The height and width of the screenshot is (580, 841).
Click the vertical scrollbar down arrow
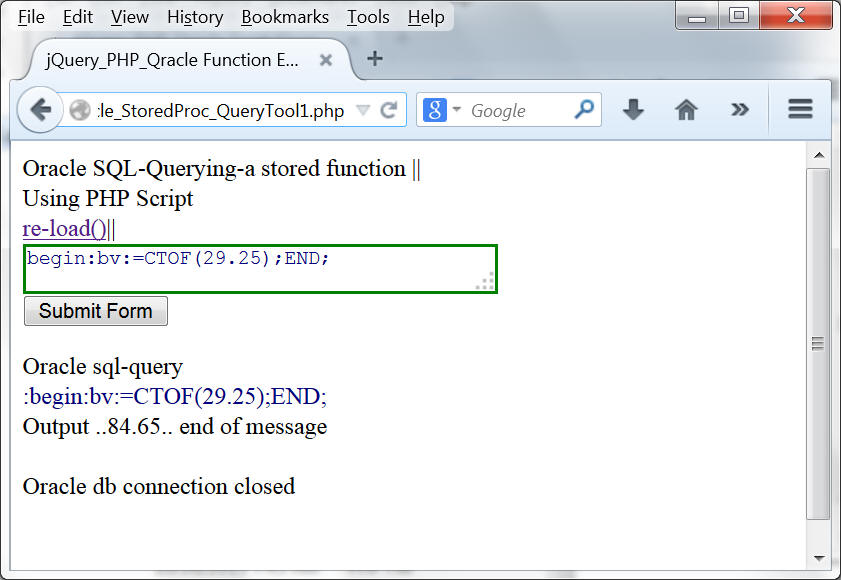coord(818,559)
